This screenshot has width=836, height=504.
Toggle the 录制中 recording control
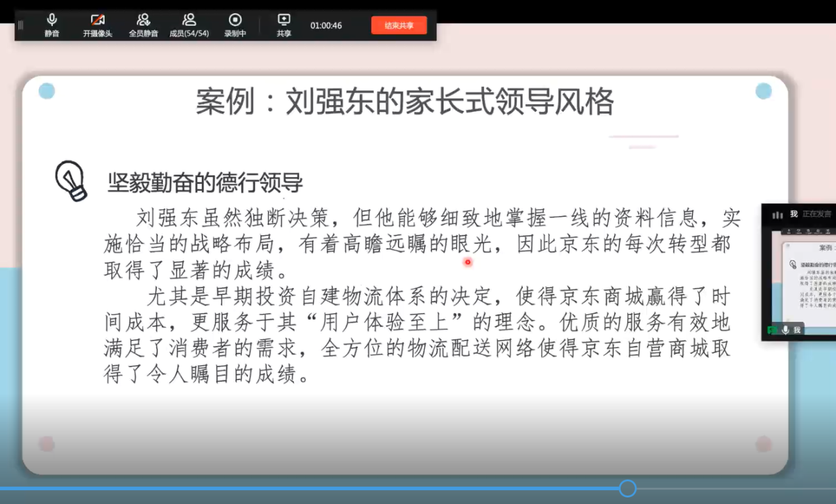pyautogui.click(x=235, y=20)
